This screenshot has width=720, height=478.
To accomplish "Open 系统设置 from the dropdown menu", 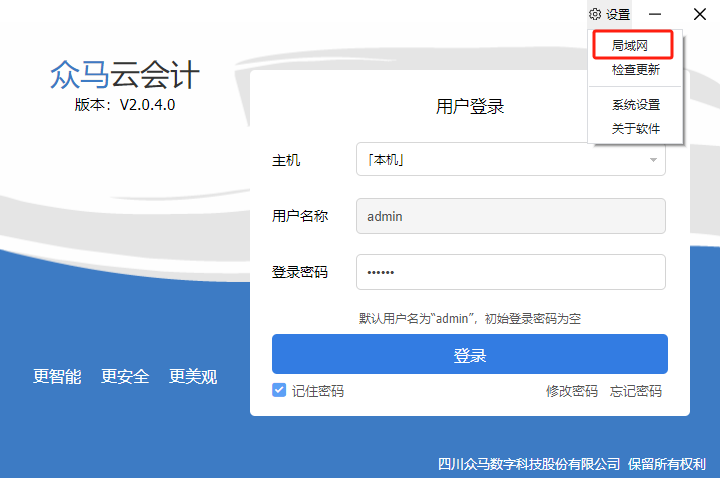I will tap(636, 105).
